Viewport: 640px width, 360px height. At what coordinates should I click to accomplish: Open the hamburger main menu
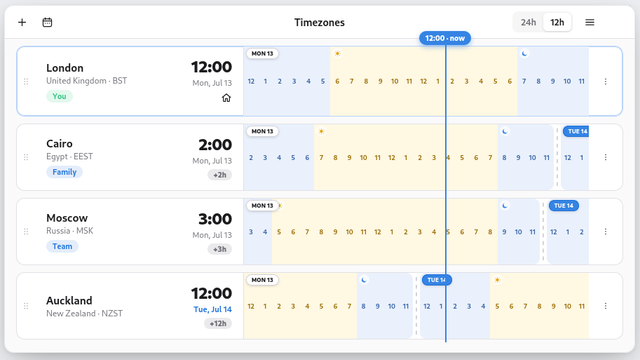click(x=590, y=22)
